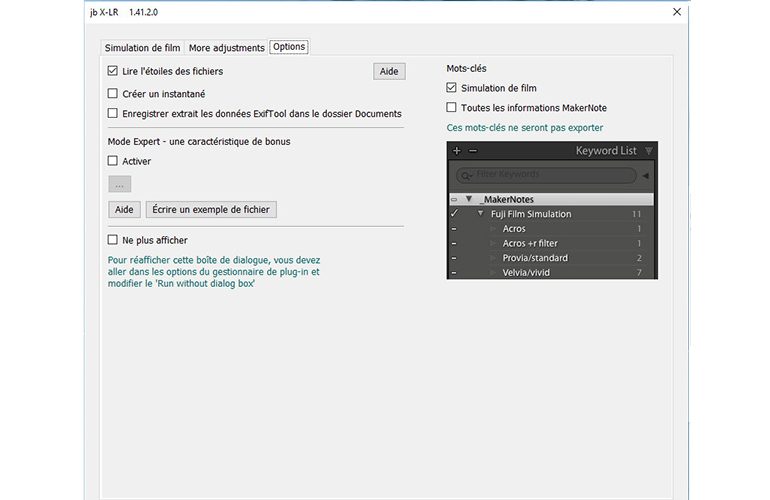Click the plus icon in Keyword List
The height and width of the screenshot is (500, 770).
(457, 151)
